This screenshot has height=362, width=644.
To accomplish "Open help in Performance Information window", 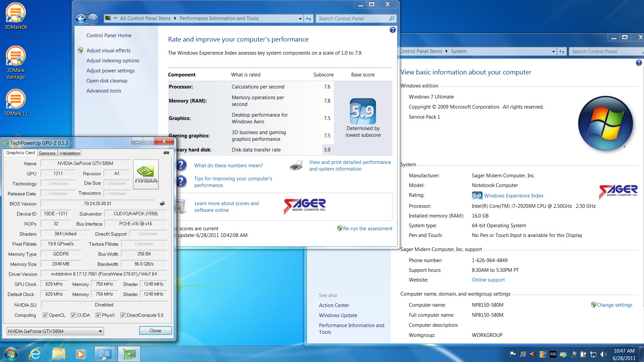I will click(x=392, y=30).
